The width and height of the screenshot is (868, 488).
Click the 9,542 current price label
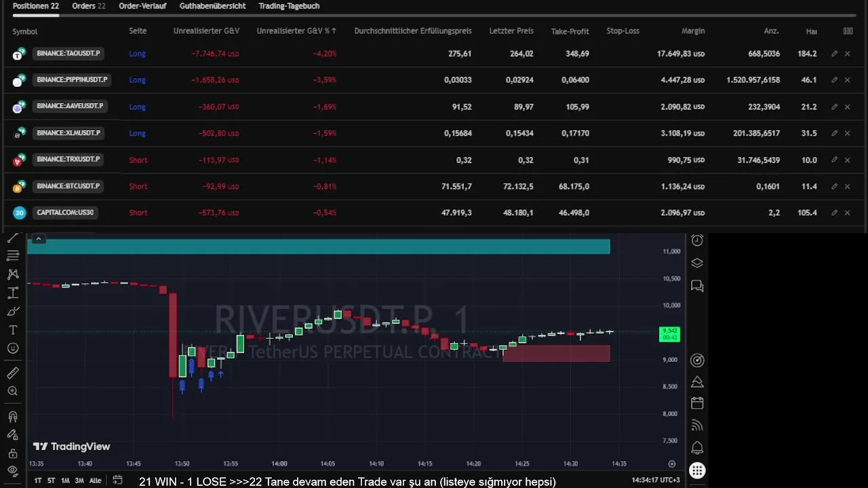coord(669,334)
